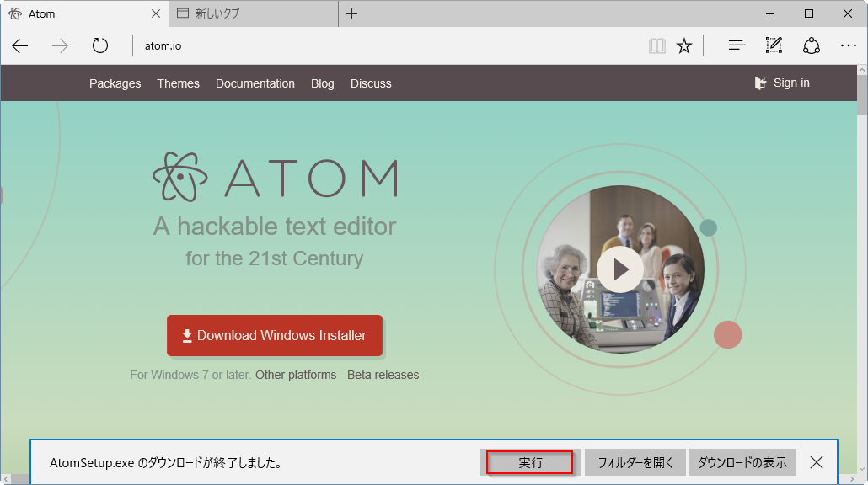Open the Themes page
The height and width of the screenshot is (485, 868).
pyautogui.click(x=179, y=83)
